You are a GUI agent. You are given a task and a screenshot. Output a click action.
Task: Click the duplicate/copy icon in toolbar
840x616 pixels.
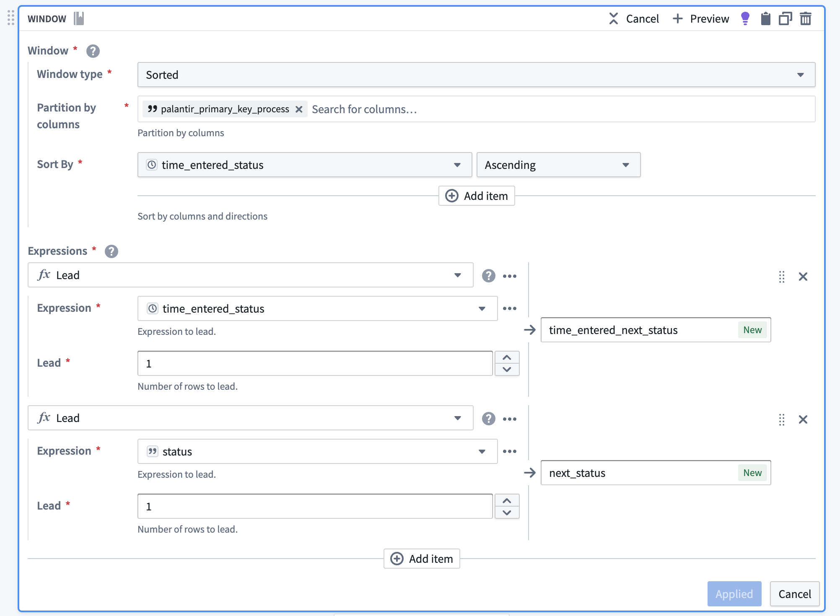pos(783,18)
